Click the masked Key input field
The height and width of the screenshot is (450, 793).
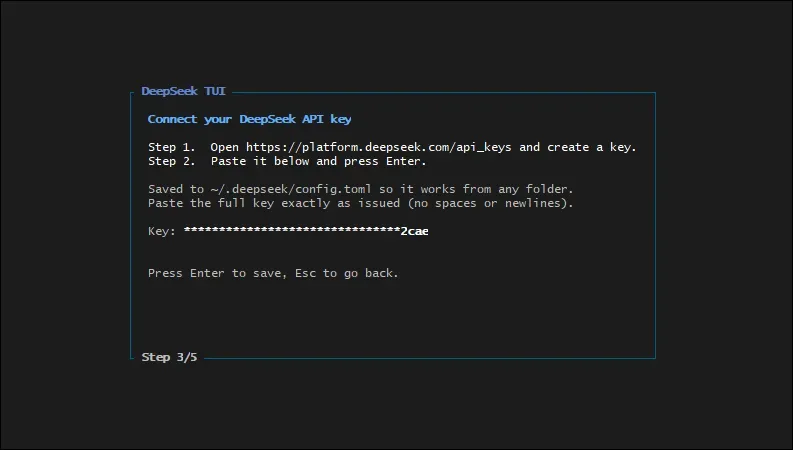pyautogui.click(x=306, y=231)
